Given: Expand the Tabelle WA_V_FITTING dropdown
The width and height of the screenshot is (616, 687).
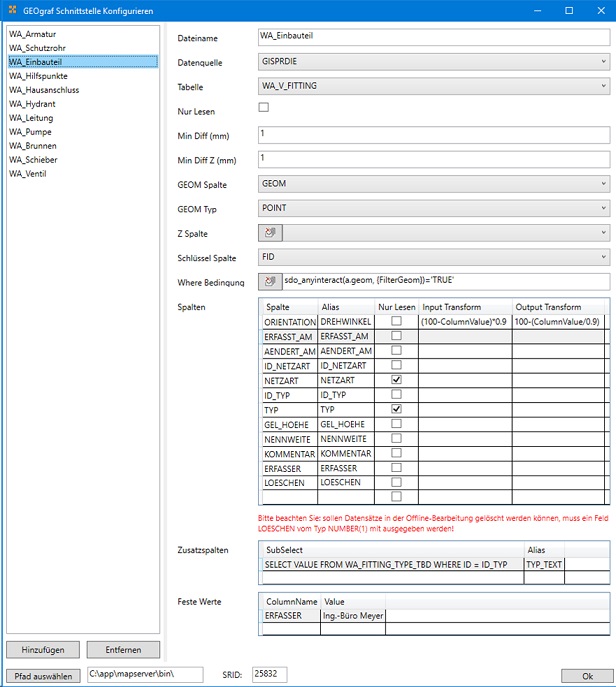Looking at the screenshot, I should tap(433, 86).
